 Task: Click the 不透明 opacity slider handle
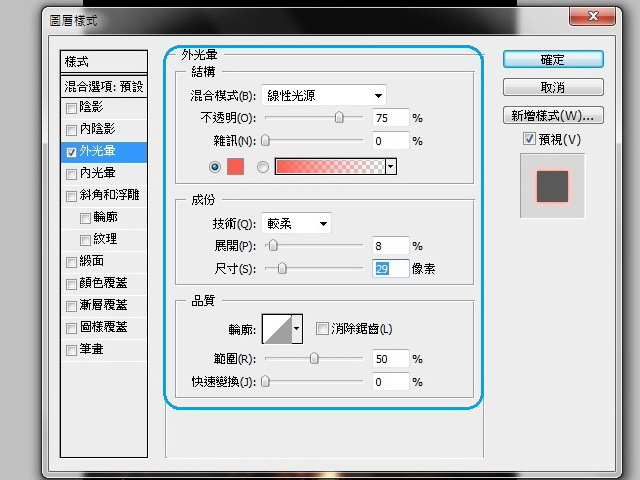[339, 118]
